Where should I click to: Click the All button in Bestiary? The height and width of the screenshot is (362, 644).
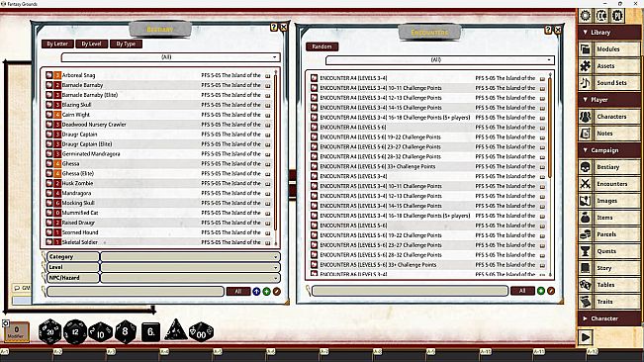point(238,292)
